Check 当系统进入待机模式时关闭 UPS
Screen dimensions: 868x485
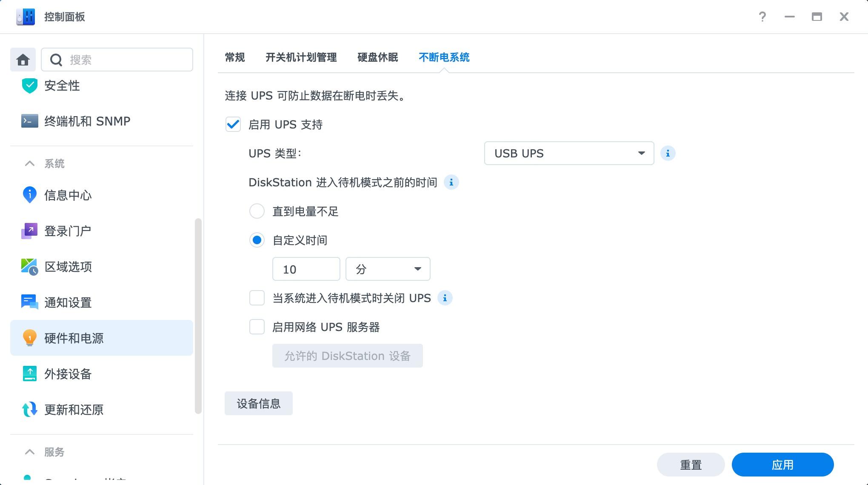[x=257, y=298]
